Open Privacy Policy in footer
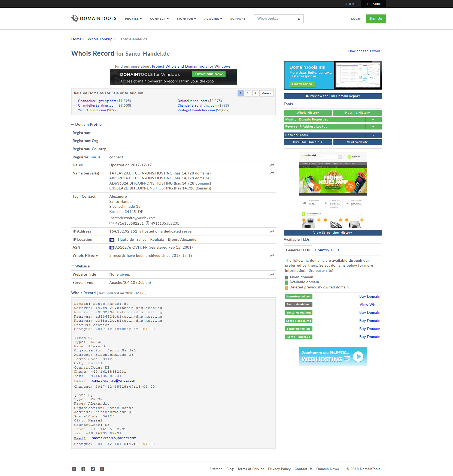 coord(279,469)
